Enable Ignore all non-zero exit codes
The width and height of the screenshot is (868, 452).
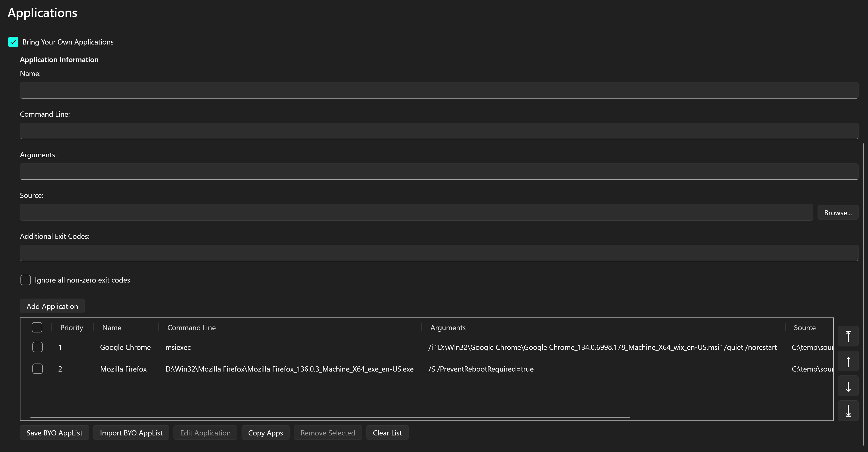26,280
